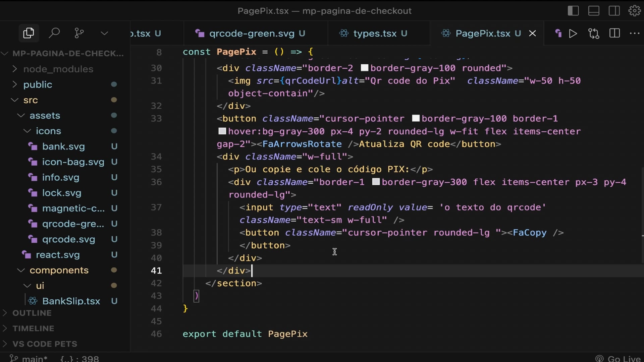Show more activity bar views chevron
Viewport: 644px width, 362px height.
[x=104, y=33]
